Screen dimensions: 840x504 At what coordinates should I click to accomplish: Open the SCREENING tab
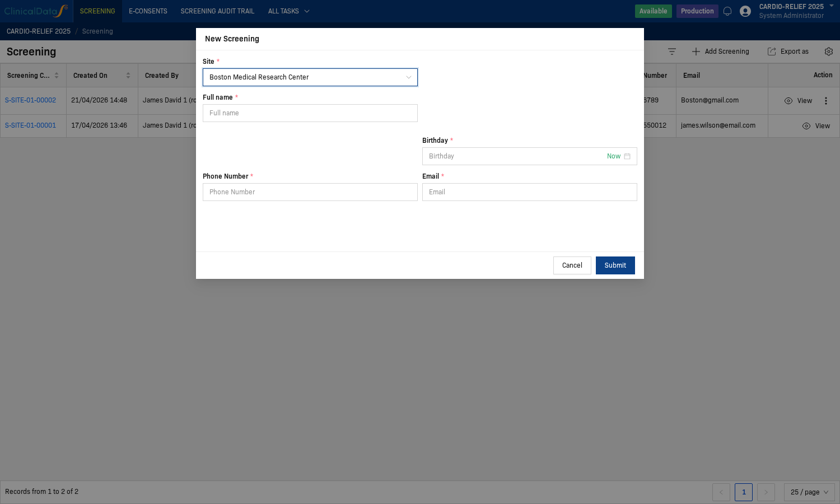(x=97, y=11)
